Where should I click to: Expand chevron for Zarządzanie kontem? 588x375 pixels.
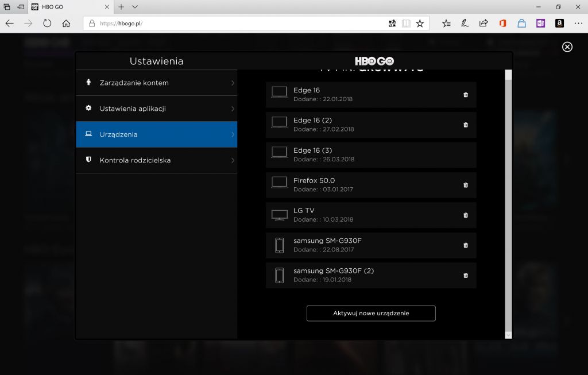[x=233, y=83]
